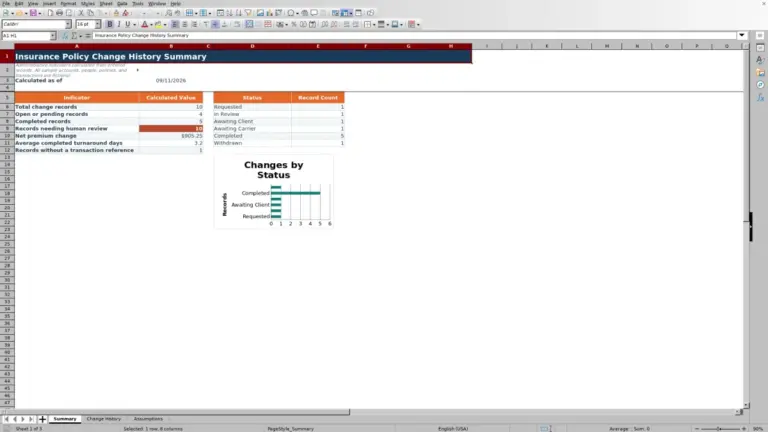The image size is (768, 432).
Task: Open the Format menu
Action: pos(68,3)
